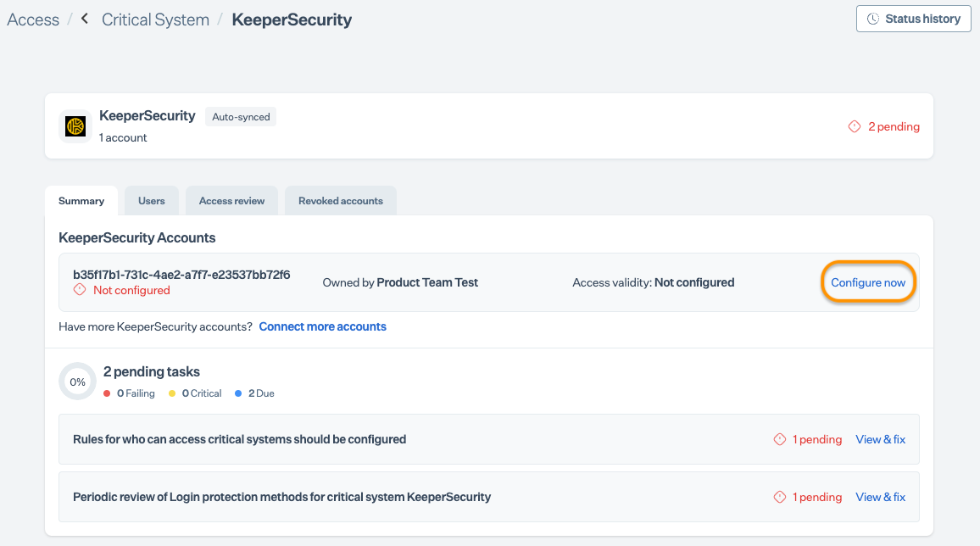This screenshot has height=546, width=980.
Task: Click account ID b35f17b1-731c-4ae2-a7f7-e23537bb72f6
Action: click(181, 274)
